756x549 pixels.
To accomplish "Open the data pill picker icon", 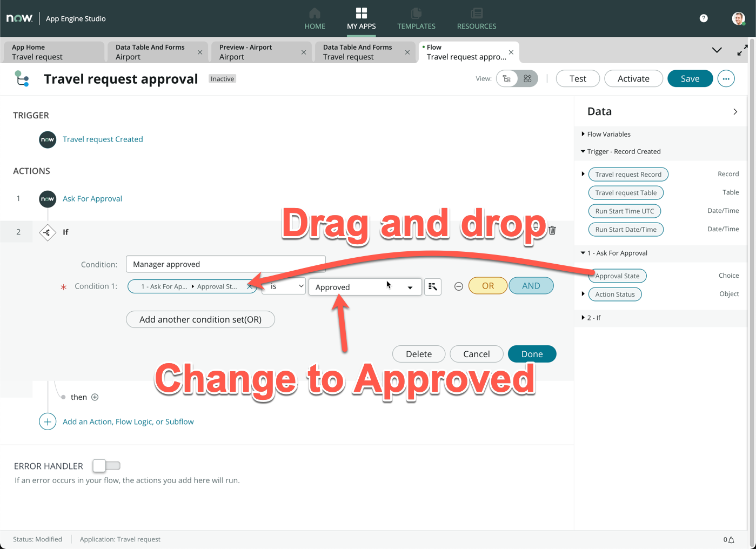I will click(x=433, y=286).
